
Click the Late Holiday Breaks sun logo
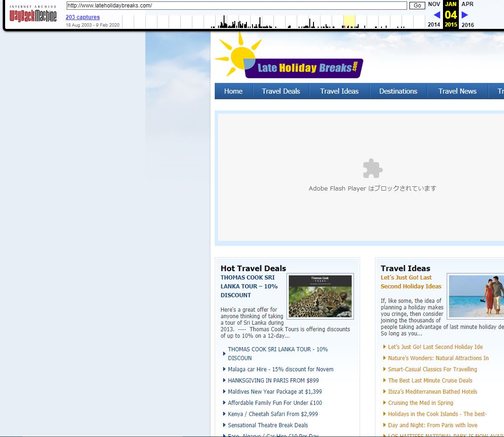288,58
